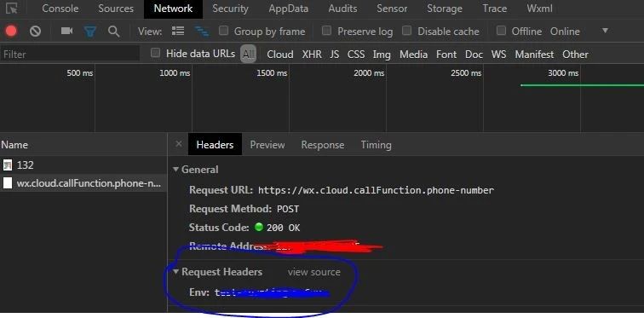Switch to the AppData tab
Viewport: 644px width, 318px height.
click(x=288, y=9)
